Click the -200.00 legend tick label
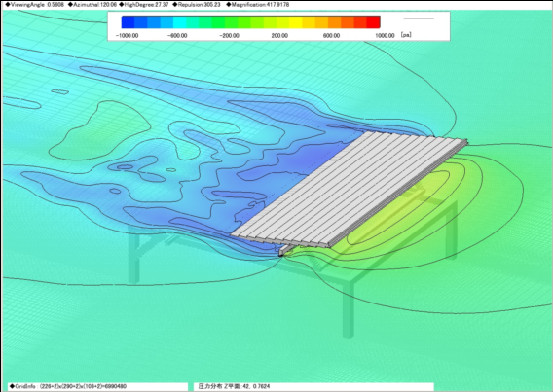Image resolution: width=553 pixels, height=392 pixels. tap(229, 36)
